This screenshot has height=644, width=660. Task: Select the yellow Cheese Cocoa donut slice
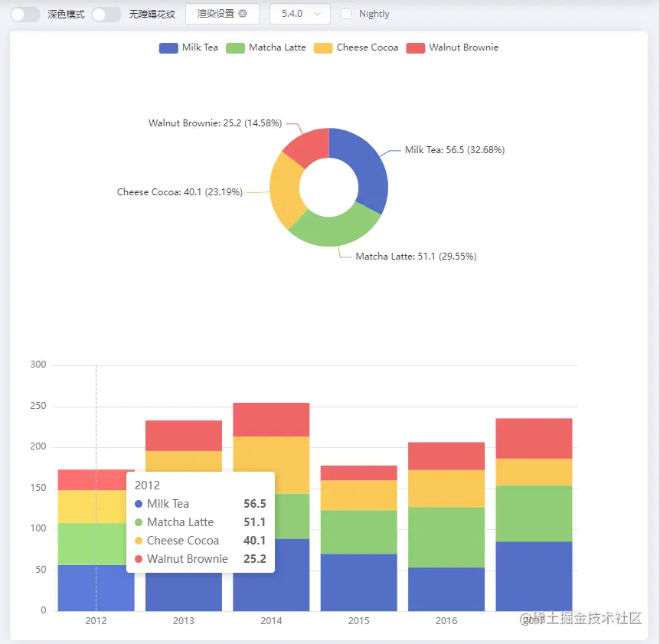[x=286, y=189]
